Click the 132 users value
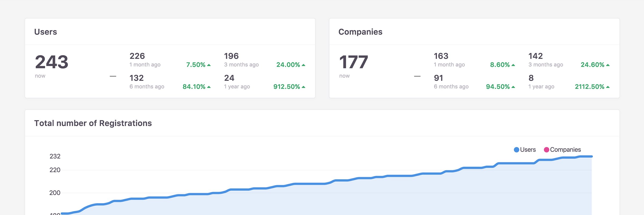This screenshot has height=215, width=644. coord(137,78)
